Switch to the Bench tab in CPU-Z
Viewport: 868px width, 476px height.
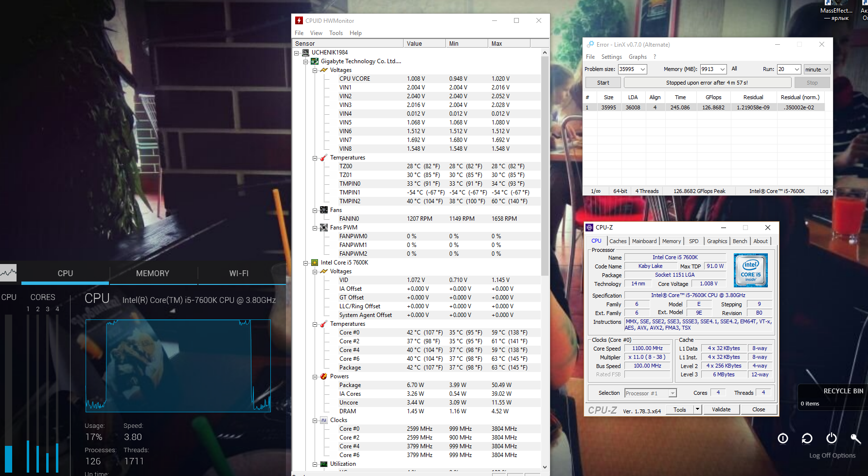click(x=740, y=241)
